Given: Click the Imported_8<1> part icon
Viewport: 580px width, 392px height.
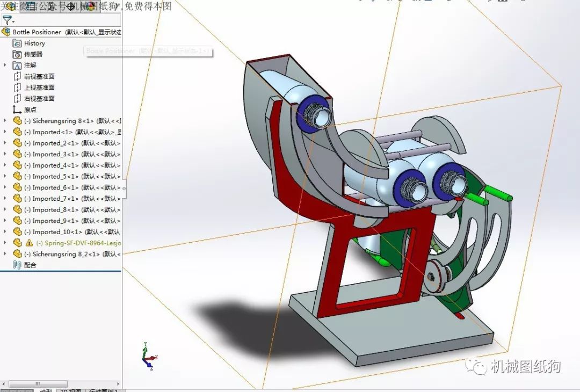Looking at the screenshot, I should click(x=17, y=209).
